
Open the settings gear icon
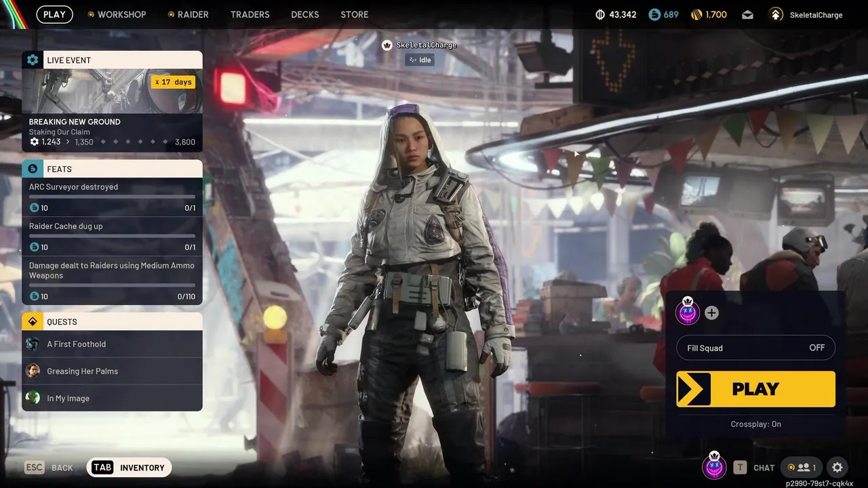[x=837, y=467]
